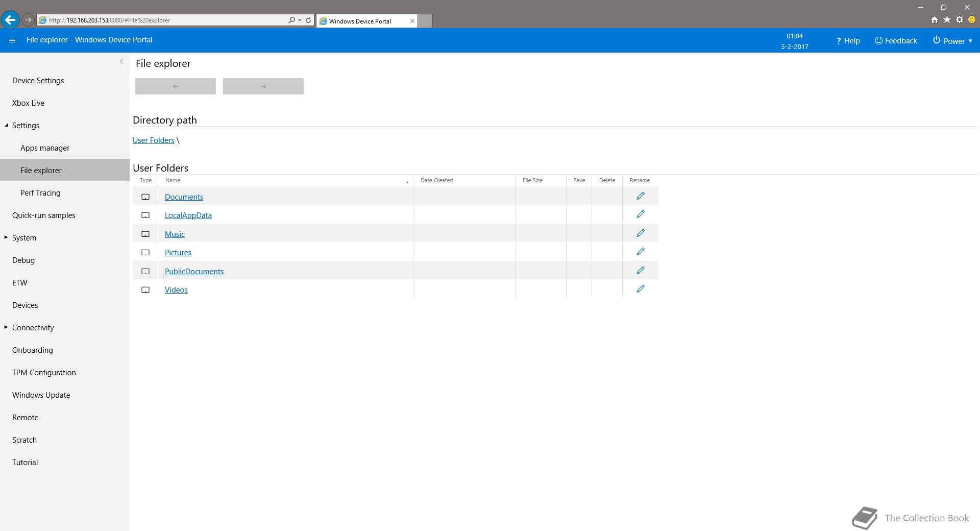This screenshot has width=980, height=531.
Task: Open the Videos folder
Action: click(176, 290)
